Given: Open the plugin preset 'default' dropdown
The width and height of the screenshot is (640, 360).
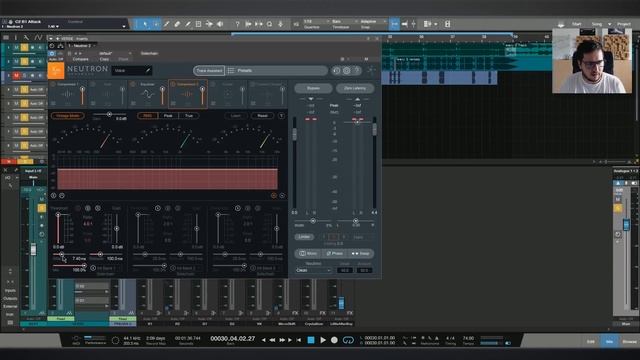Looking at the screenshot, I should tap(115, 53).
